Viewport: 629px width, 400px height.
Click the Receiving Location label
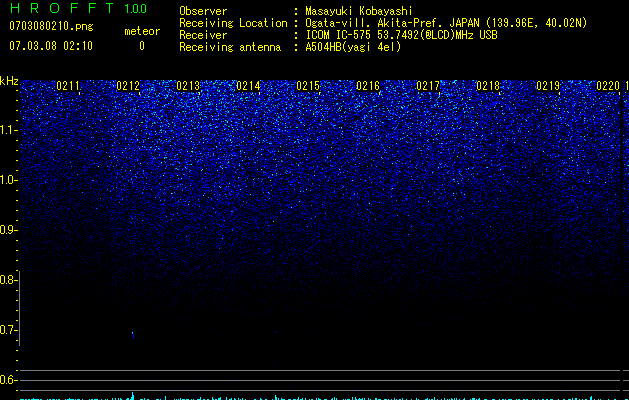[233, 23]
